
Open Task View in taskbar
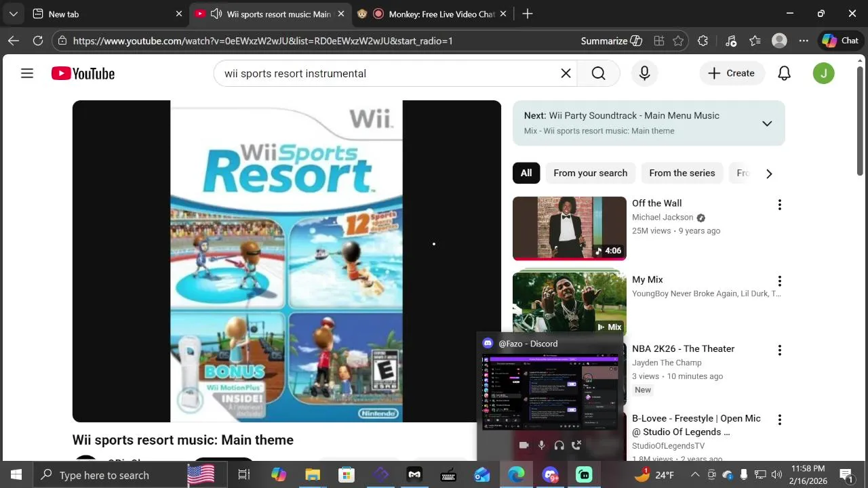tap(244, 475)
